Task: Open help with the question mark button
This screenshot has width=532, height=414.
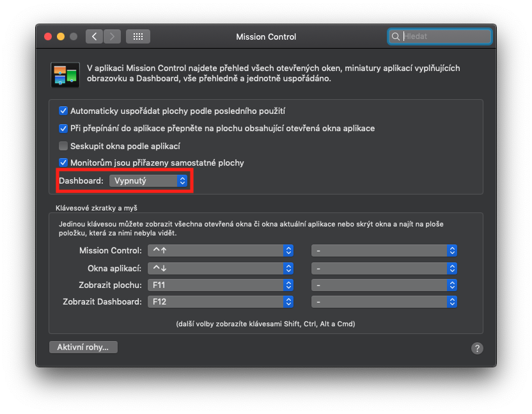Action: click(477, 348)
